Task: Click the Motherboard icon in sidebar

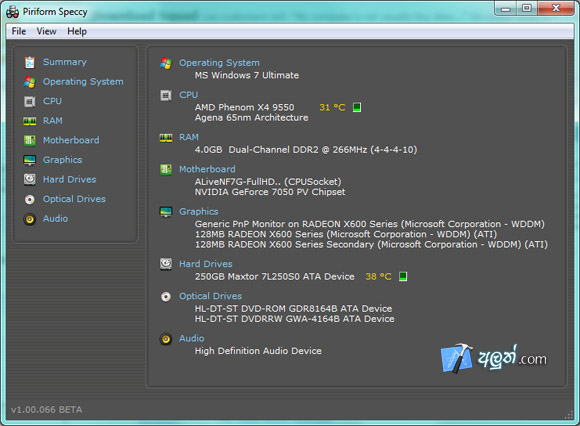Action: (x=30, y=141)
